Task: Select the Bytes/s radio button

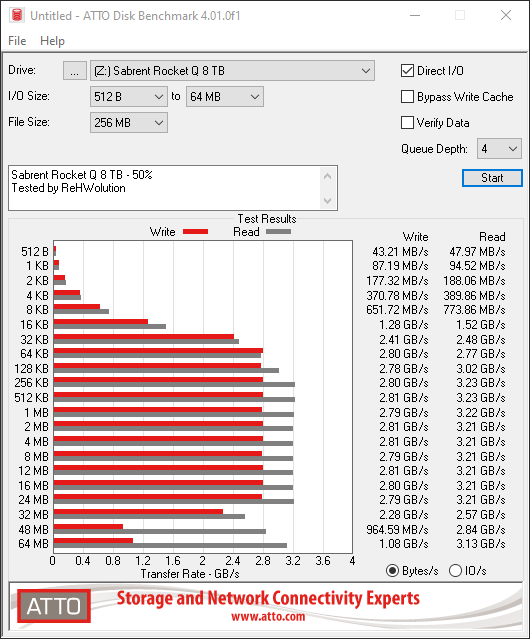Action: [392, 571]
